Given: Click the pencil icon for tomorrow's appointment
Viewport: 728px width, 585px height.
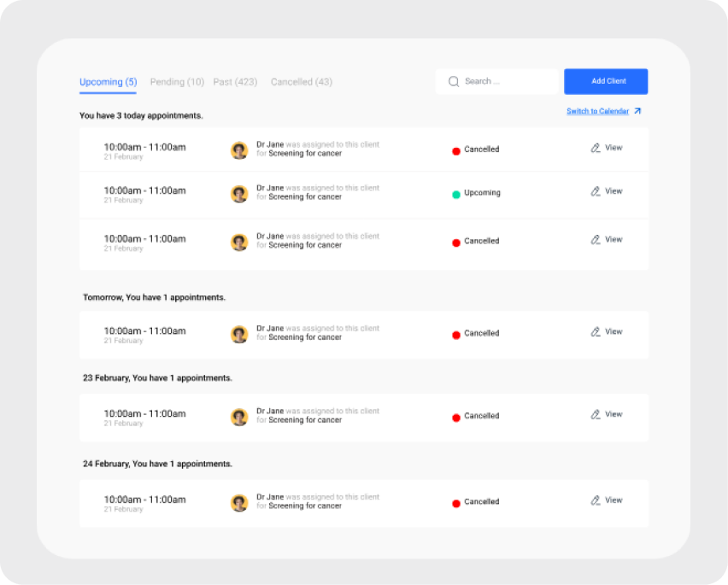Looking at the screenshot, I should coord(596,332).
